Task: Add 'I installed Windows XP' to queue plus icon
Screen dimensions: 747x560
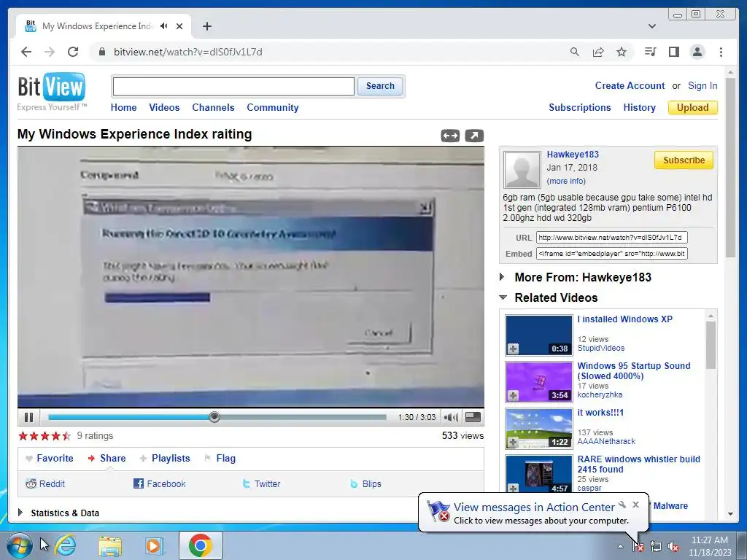Action: pos(513,349)
